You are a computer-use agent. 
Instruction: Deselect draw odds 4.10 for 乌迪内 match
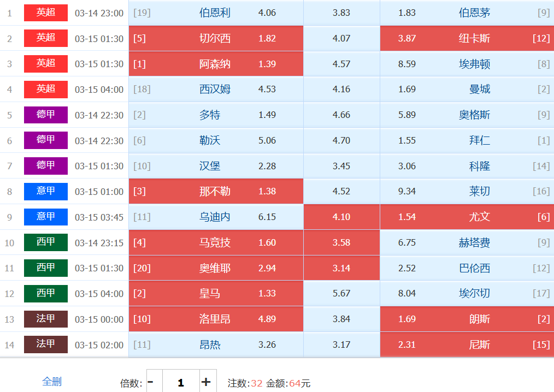click(x=341, y=217)
